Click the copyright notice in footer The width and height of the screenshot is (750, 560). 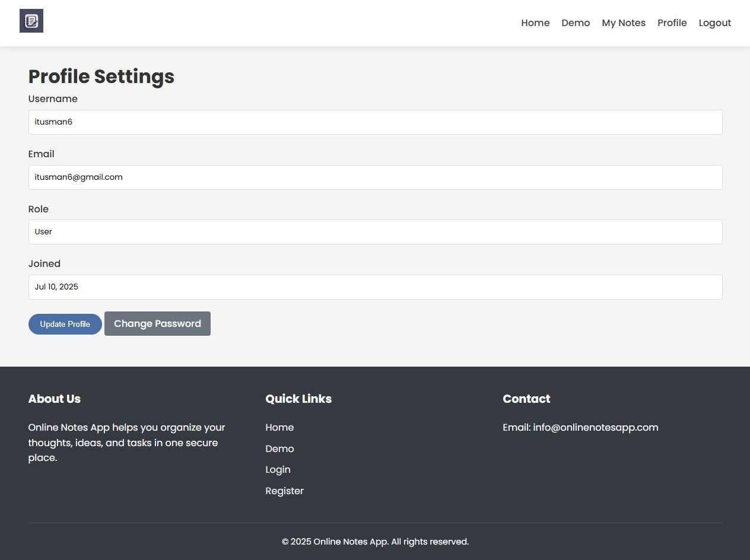point(375,542)
